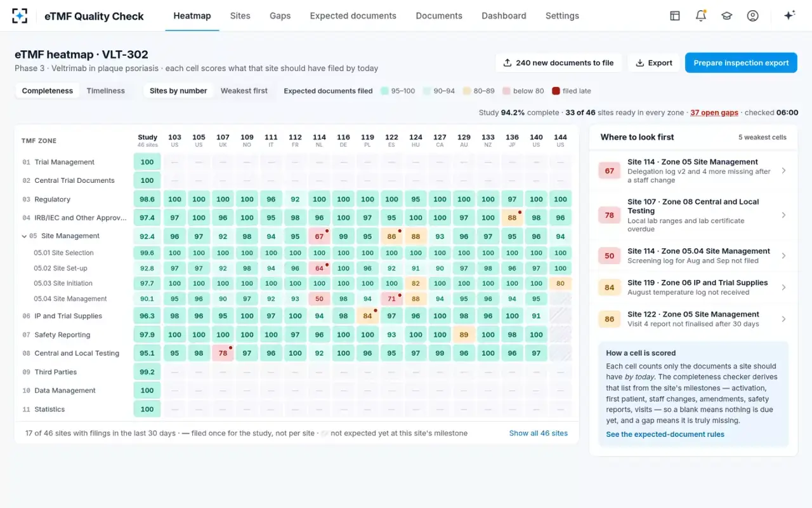812x508 pixels.
Task: Open the Heatmap tab
Action: coord(192,16)
